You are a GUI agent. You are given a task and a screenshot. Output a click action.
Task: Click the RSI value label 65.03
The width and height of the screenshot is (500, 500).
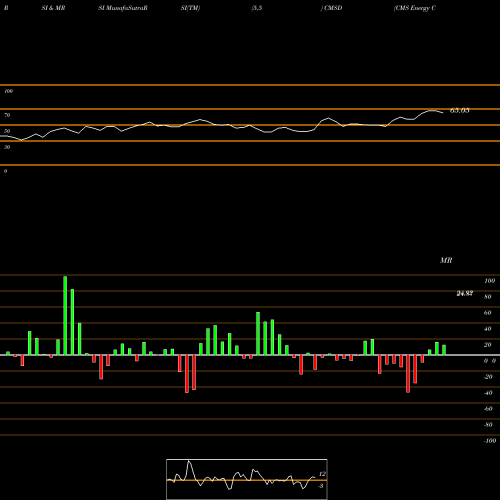pyautogui.click(x=460, y=110)
